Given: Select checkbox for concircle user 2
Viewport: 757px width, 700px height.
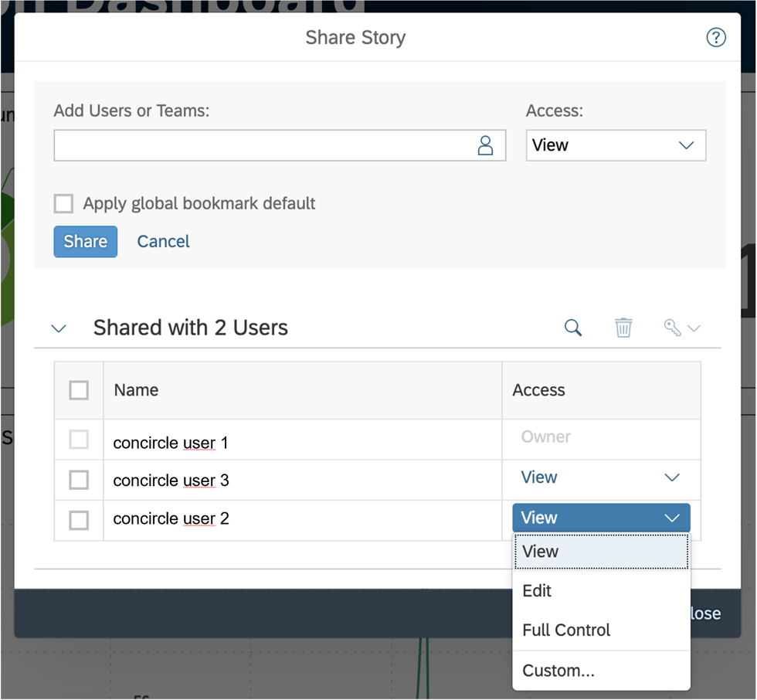Looking at the screenshot, I should tap(79, 520).
